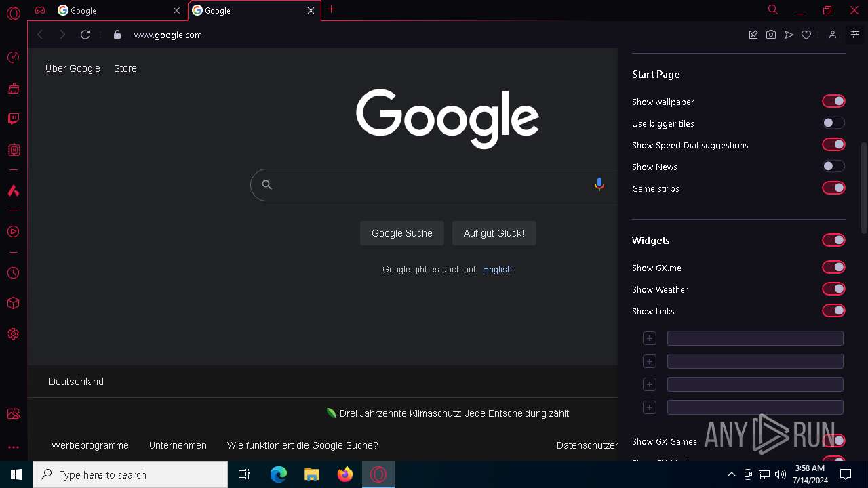This screenshot has height=488, width=868.
Task: Open GX Cleaner icon in sidebar
Action: tap(13, 88)
